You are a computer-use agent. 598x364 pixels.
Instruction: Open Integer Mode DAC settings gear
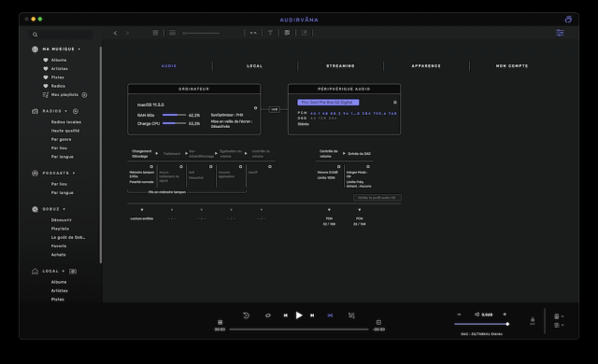367,166
